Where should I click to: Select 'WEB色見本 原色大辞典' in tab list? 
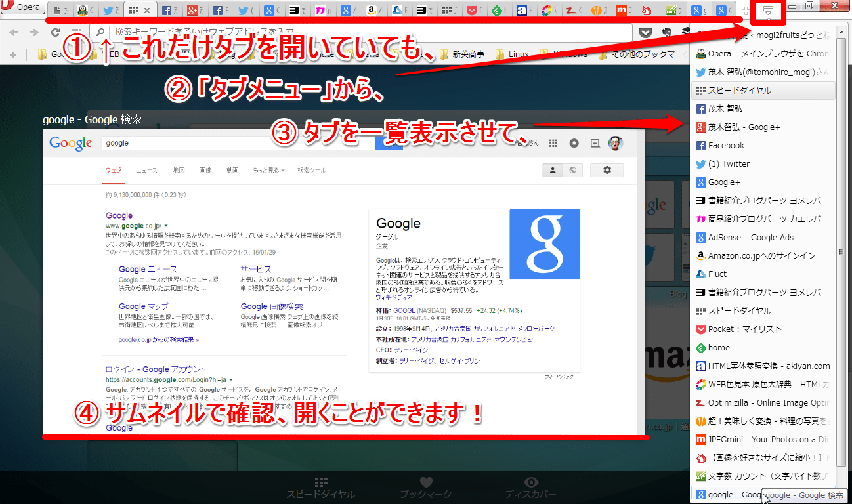click(763, 385)
